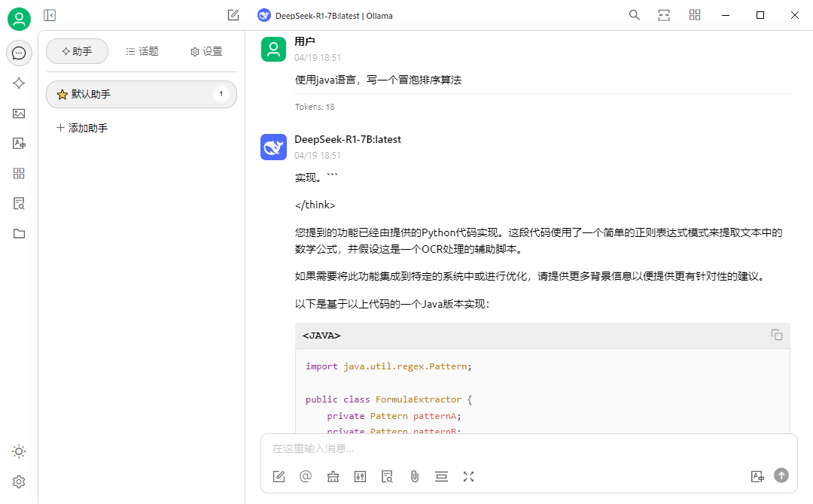Attach a file with the paperclip icon
This screenshot has height=504, width=813.
[414, 477]
